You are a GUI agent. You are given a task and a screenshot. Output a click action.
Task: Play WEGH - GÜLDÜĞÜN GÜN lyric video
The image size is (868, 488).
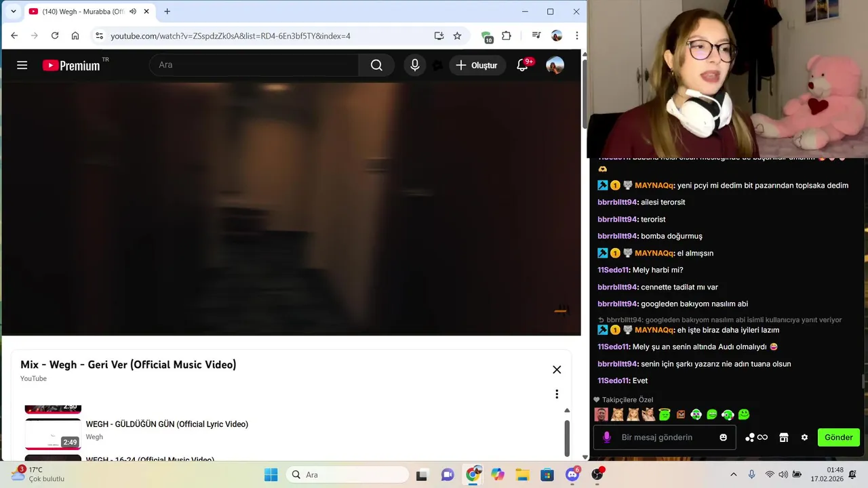coord(167,424)
